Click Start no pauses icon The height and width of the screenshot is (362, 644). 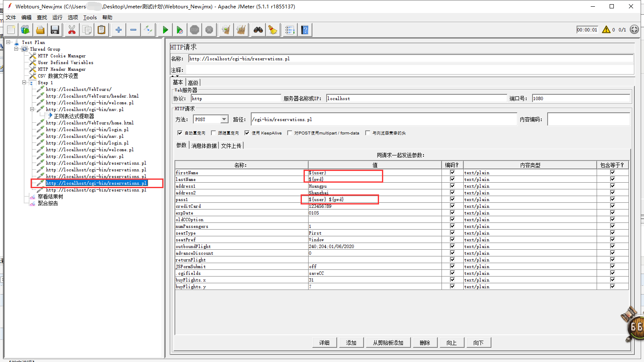coord(180,30)
